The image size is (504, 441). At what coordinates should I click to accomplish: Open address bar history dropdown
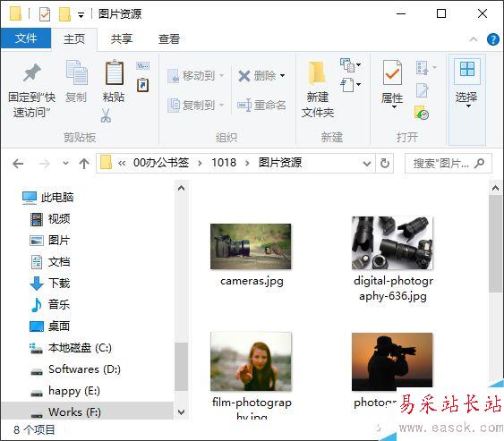[367, 164]
